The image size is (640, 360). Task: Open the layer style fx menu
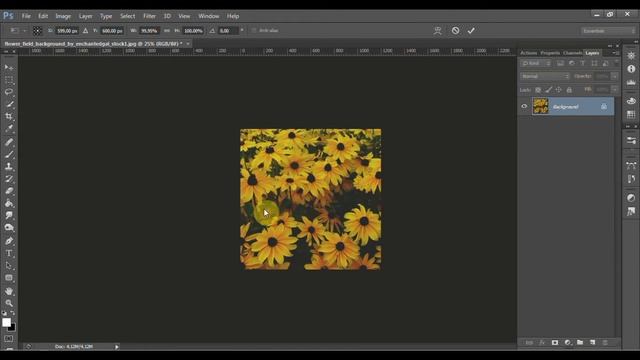(542, 342)
